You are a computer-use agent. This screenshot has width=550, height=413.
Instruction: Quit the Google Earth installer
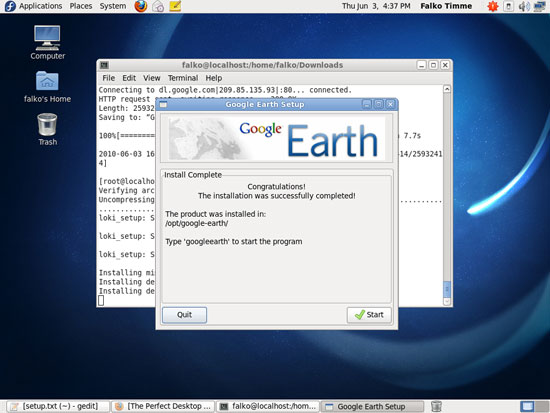(x=184, y=315)
